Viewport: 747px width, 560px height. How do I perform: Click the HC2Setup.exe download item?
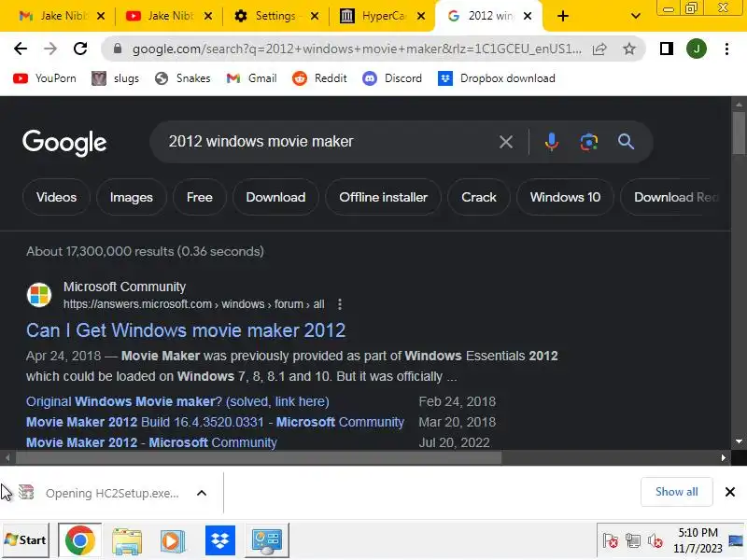[112, 493]
